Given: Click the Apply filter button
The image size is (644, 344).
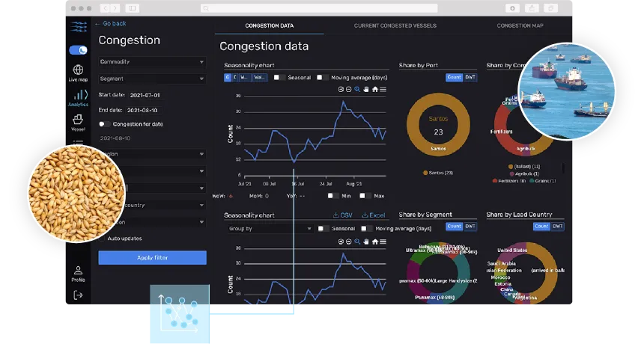Looking at the screenshot, I should point(152,258).
